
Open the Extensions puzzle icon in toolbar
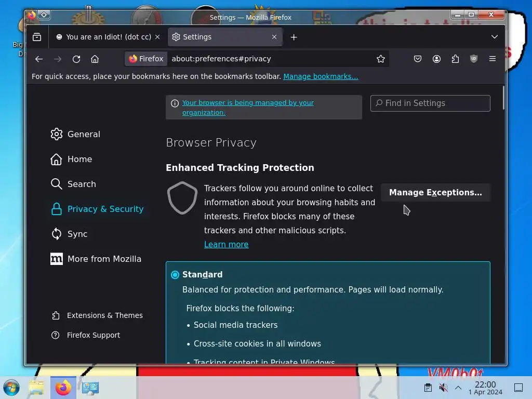point(455,59)
